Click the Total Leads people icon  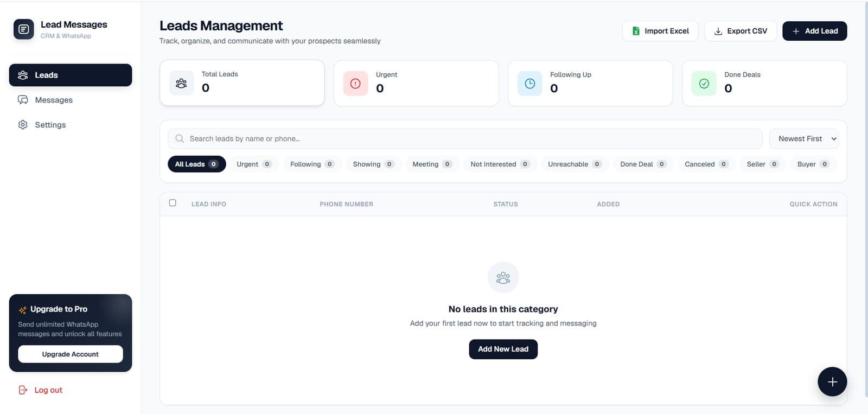click(x=181, y=83)
